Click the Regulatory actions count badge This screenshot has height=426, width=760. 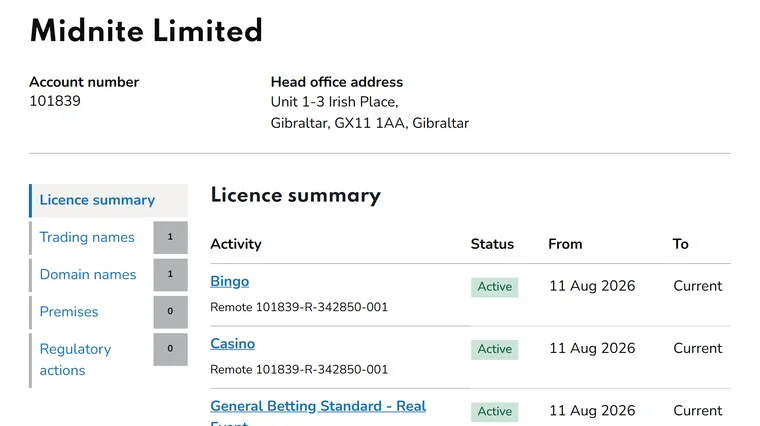(x=171, y=349)
